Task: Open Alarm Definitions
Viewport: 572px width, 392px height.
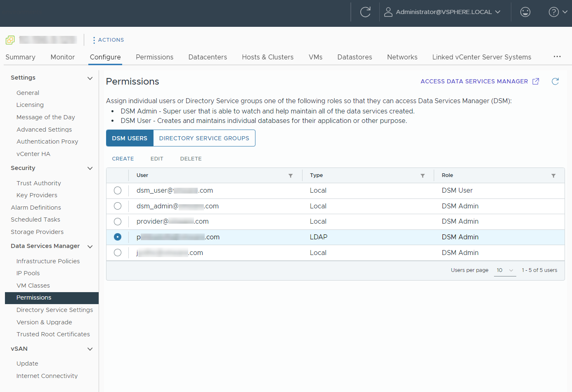Action: tap(36, 208)
